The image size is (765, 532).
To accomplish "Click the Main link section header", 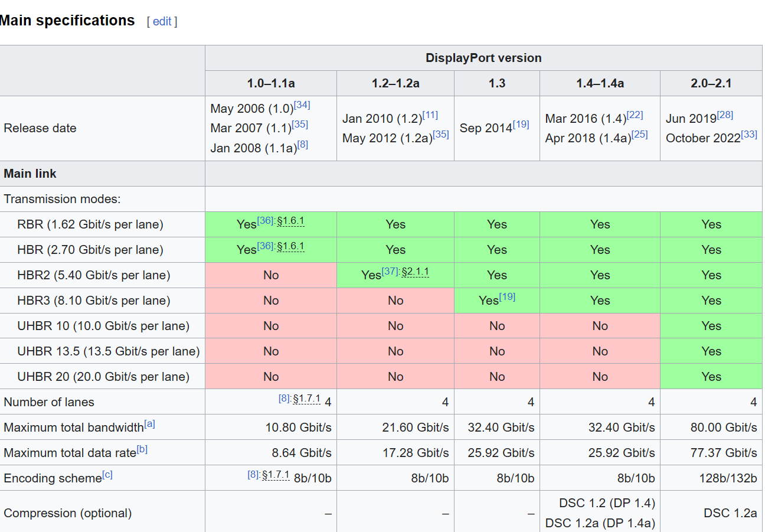I will point(30,174).
